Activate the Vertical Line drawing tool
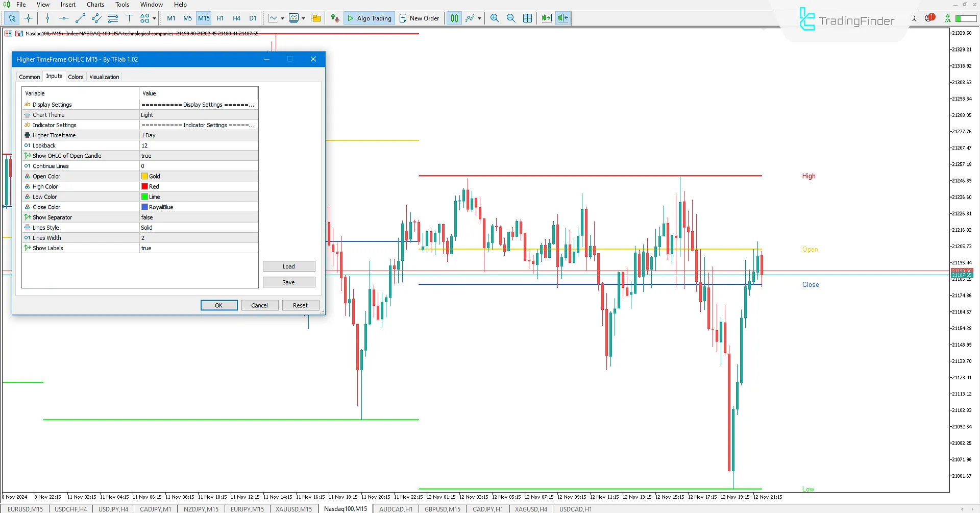 point(47,18)
